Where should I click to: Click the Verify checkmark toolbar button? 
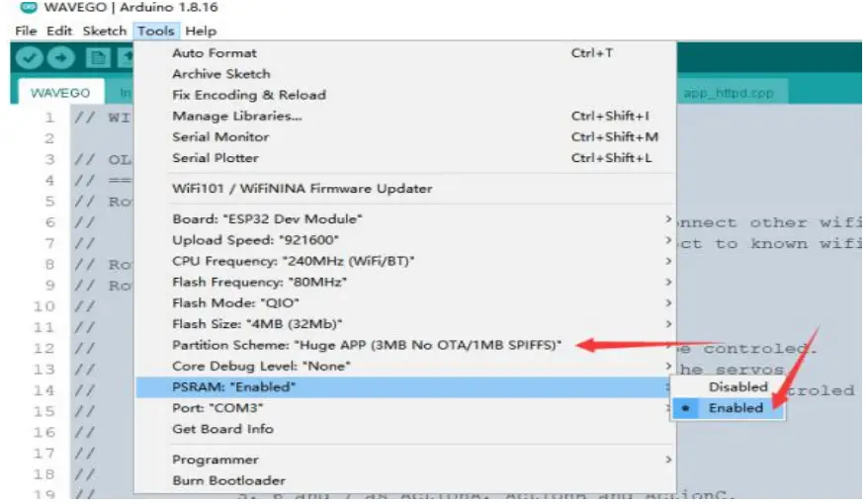coord(30,57)
